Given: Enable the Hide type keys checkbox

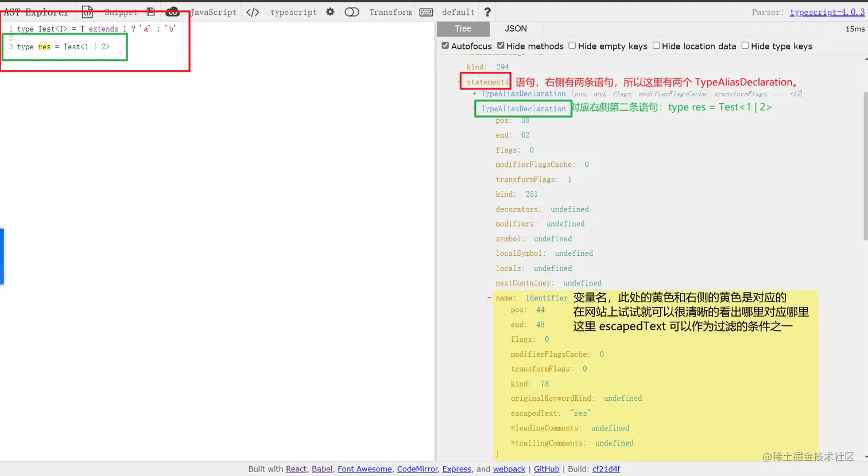Looking at the screenshot, I should tap(745, 45).
